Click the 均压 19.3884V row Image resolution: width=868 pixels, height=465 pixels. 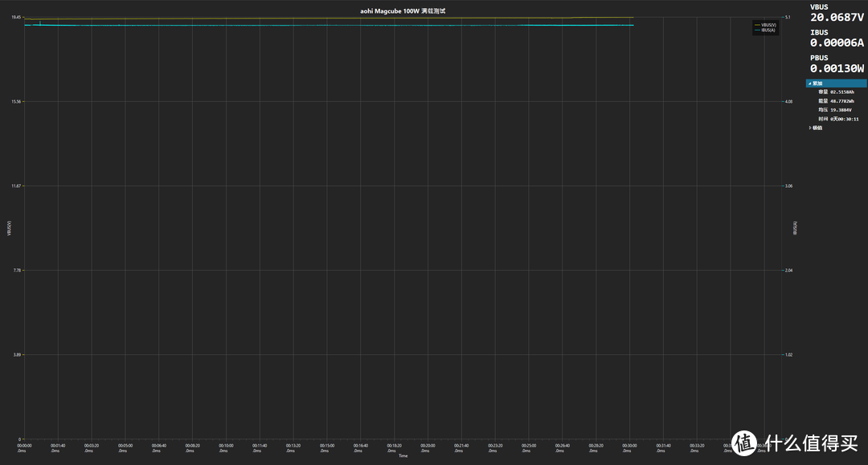[x=836, y=109]
